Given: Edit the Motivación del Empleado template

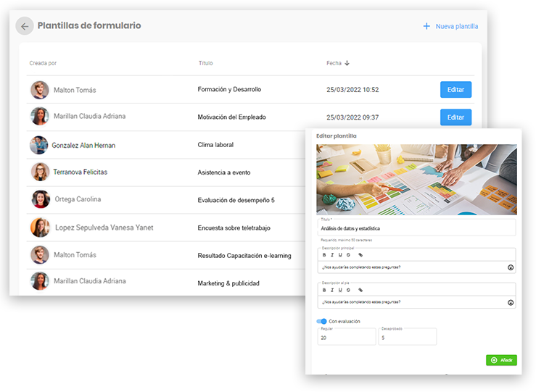Looking at the screenshot, I should coord(455,117).
